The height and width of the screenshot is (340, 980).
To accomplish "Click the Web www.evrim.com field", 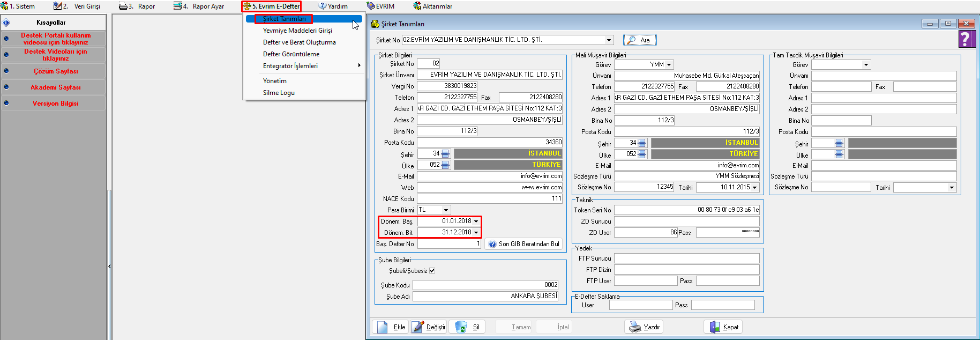I will click(490, 188).
